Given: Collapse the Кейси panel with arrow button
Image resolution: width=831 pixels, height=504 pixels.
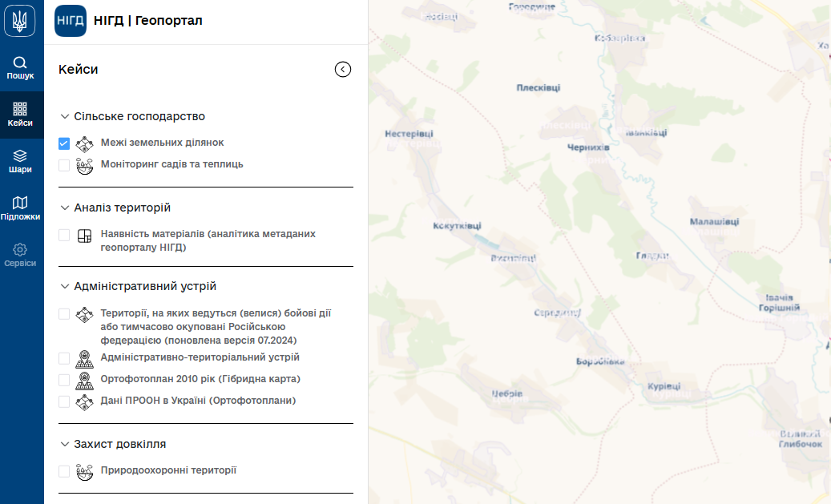Looking at the screenshot, I should pyautogui.click(x=343, y=70).
